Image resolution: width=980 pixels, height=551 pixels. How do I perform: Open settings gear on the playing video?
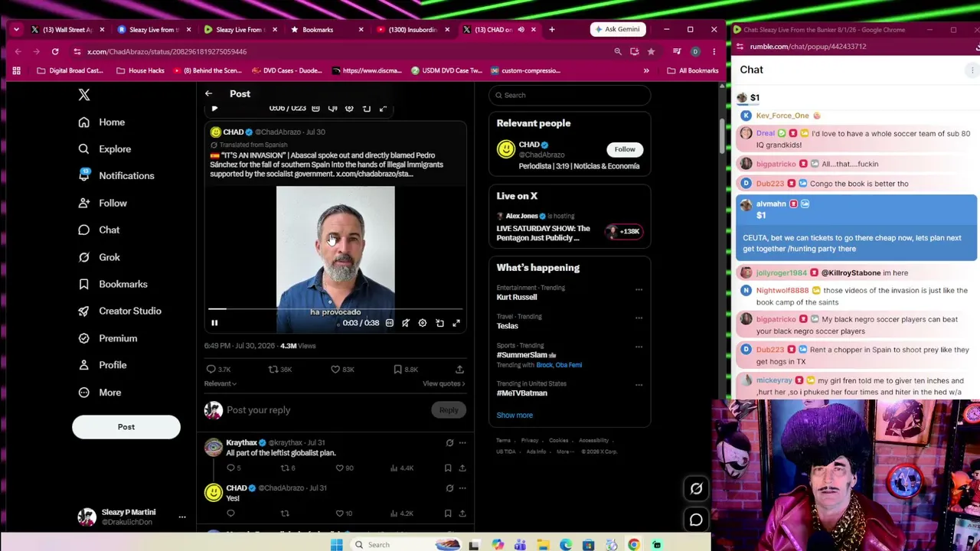pyautogui.click(x=423, y=323)
